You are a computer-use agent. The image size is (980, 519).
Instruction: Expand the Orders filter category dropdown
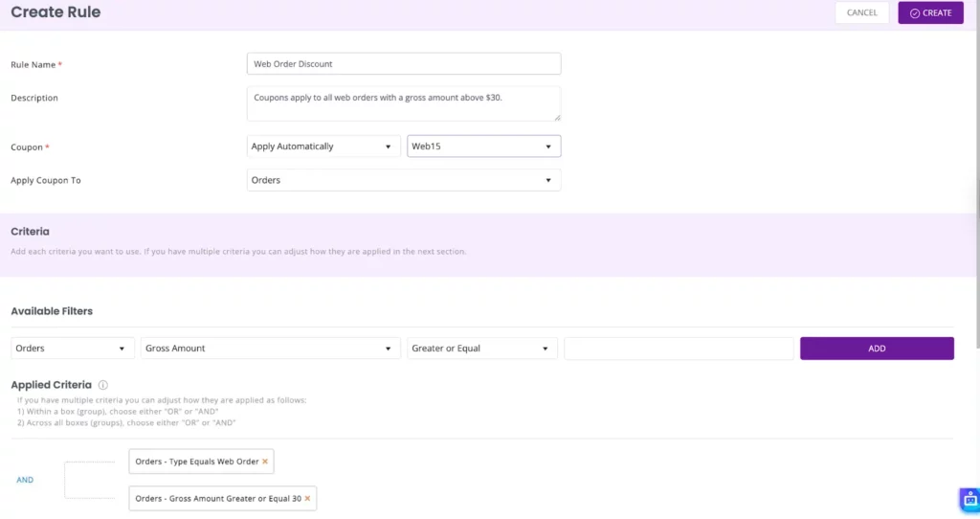pyautogui.click(x=73, y=349)
